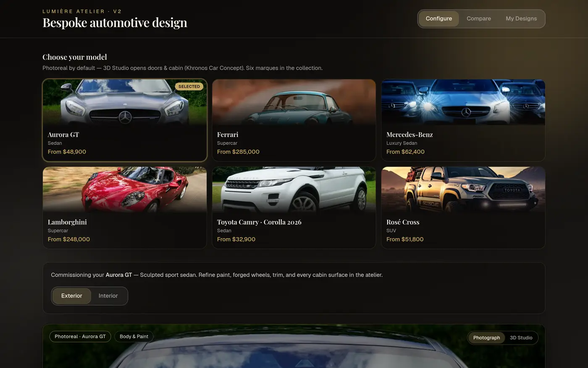Click the SELECTED badge on Aurora GT
Screen dimensions: 588x368
point(189,87)
